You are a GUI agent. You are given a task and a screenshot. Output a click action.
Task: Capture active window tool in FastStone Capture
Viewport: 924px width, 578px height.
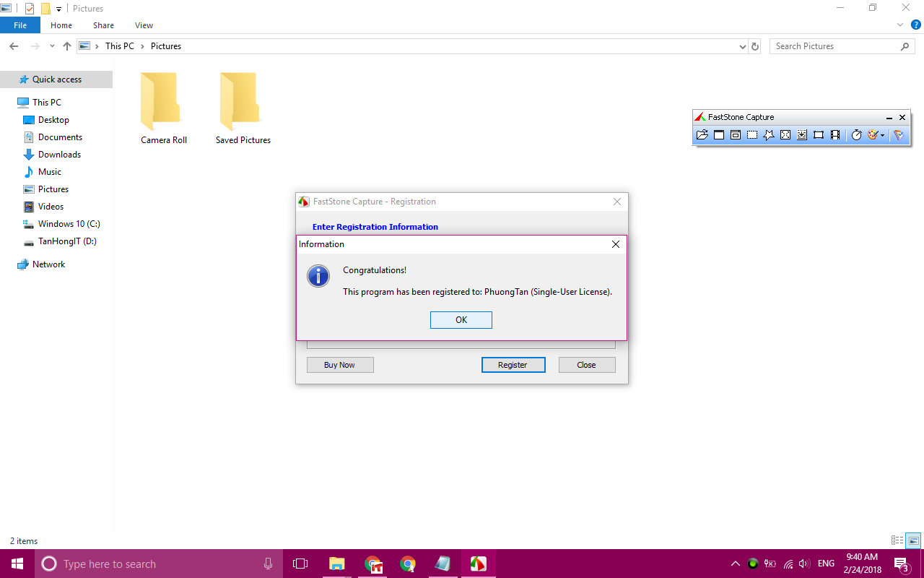[719, 135]
